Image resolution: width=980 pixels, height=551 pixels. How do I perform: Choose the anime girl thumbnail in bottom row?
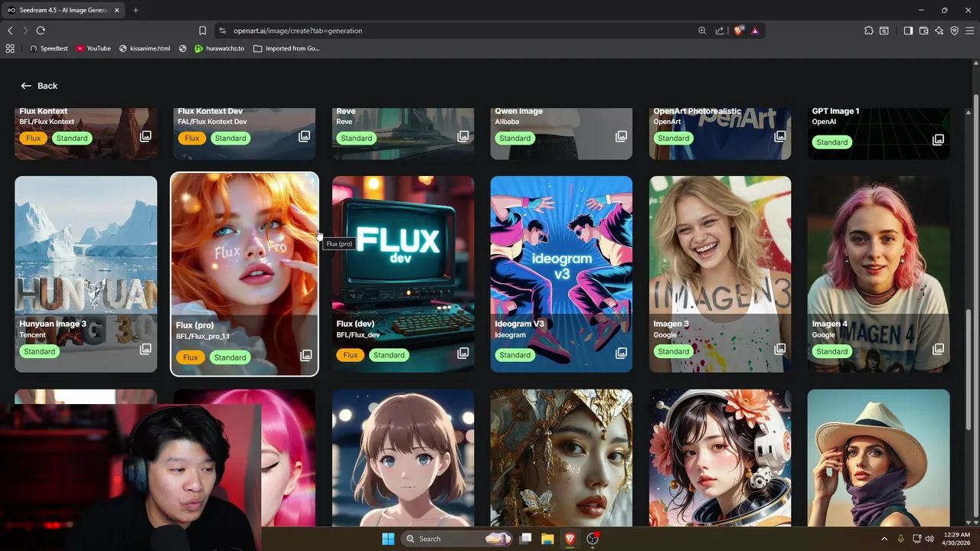(x=403, y=458)
